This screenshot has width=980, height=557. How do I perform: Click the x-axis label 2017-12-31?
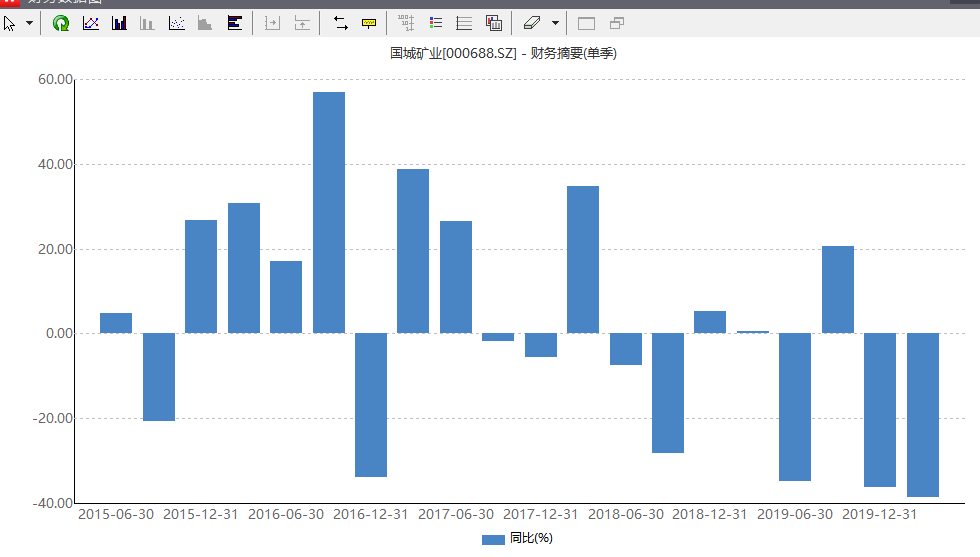541,514
